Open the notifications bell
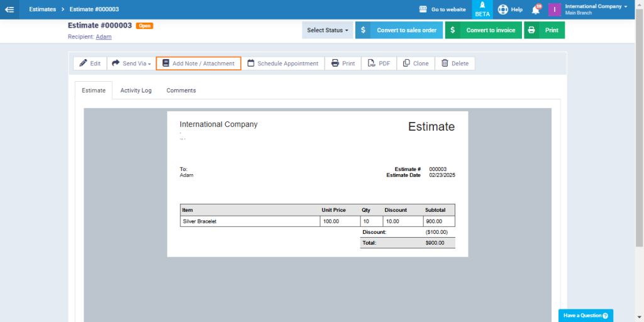 point(536,10)
